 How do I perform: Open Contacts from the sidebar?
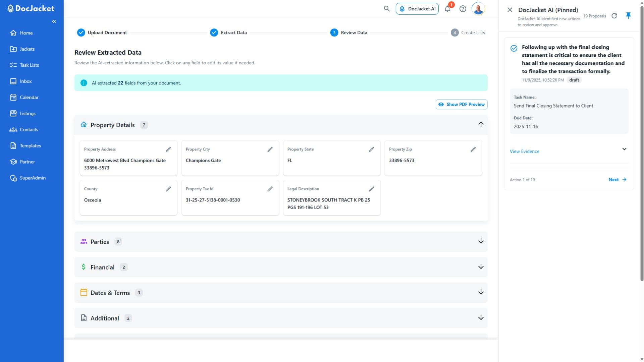pyautogui.click(x=29, y=129)
